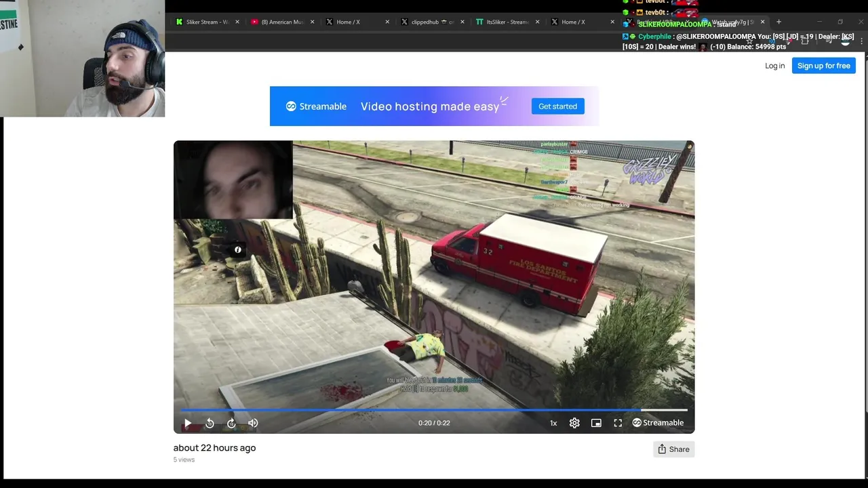The width and height of the screenshot is (868, 488).
Task: Click the Get started banner button
Action: pos(557,106)
